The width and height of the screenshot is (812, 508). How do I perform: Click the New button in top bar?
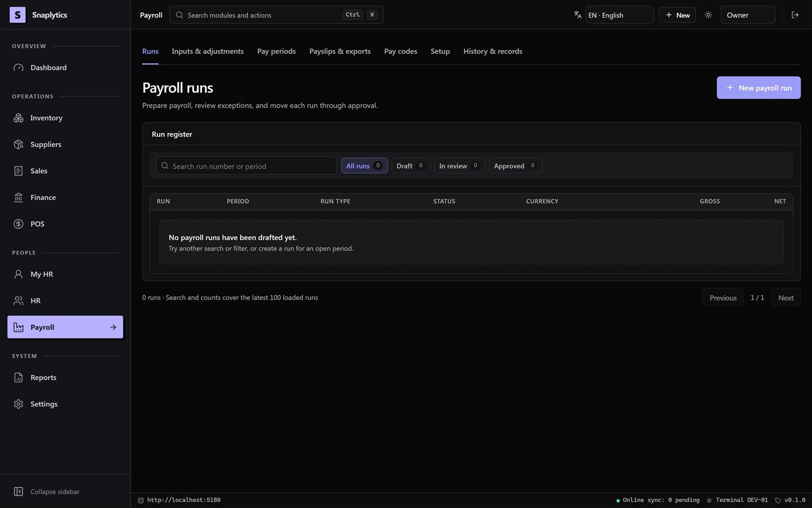pos(677,15)
